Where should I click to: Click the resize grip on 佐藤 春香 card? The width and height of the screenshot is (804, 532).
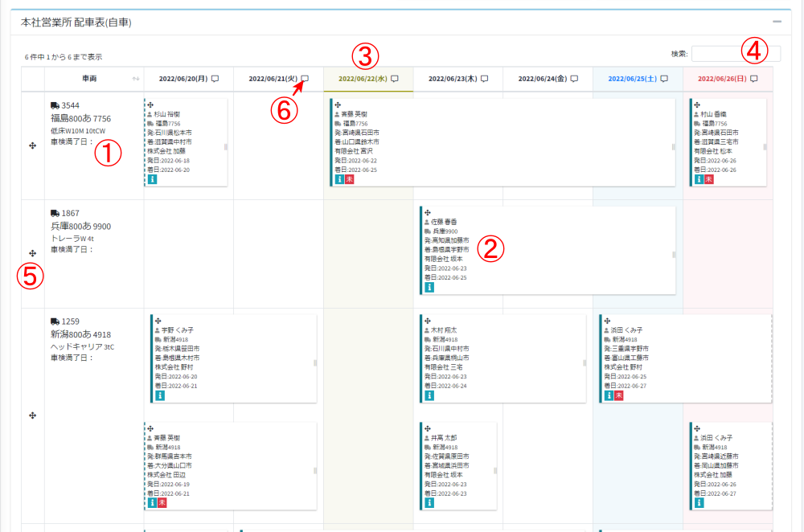pyautogui.click(x=674, y=254)
